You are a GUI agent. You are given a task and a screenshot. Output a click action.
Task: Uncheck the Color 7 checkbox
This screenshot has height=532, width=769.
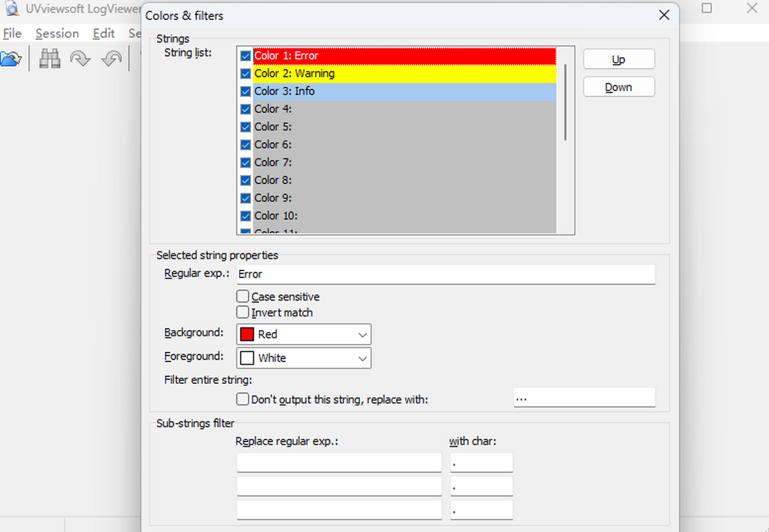point(245,163)
